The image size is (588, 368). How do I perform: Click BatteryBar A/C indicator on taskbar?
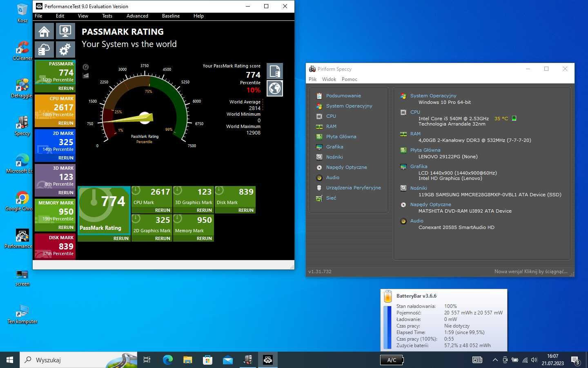point(392,360)
